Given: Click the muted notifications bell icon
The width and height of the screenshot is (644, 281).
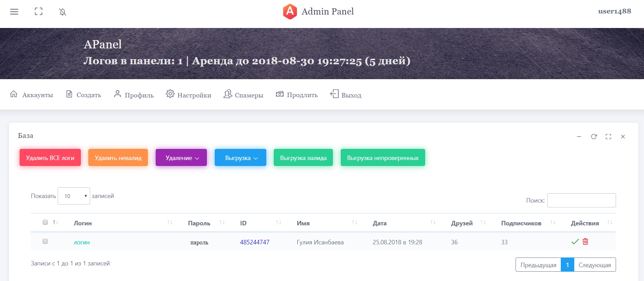Looking at the screenshot, I should (x=63, y=12).
